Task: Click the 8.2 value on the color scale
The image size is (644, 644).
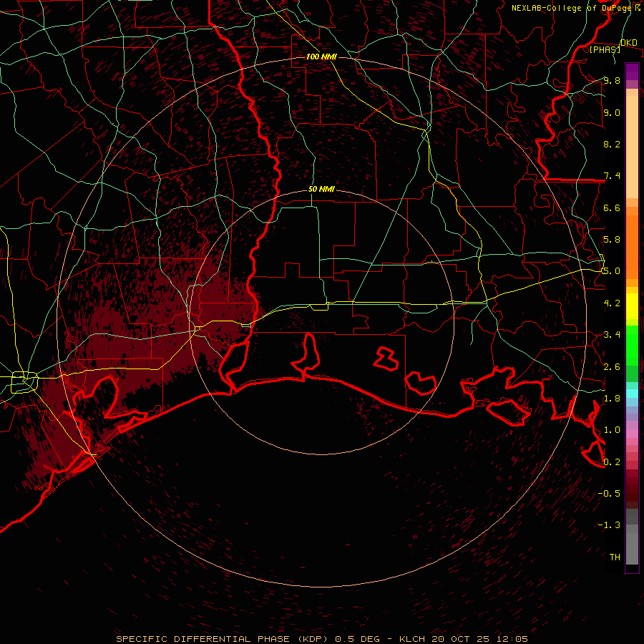Action: tap(612, 144)
